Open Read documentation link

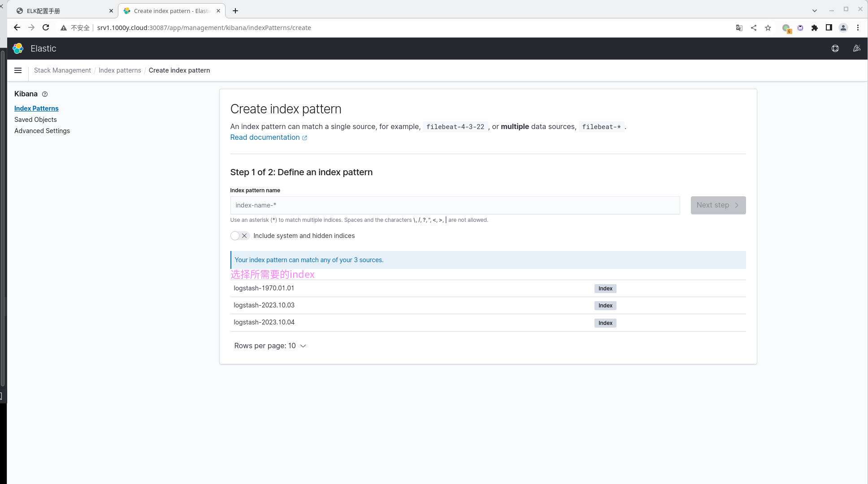pyautogui.click(x=265, y=138)
